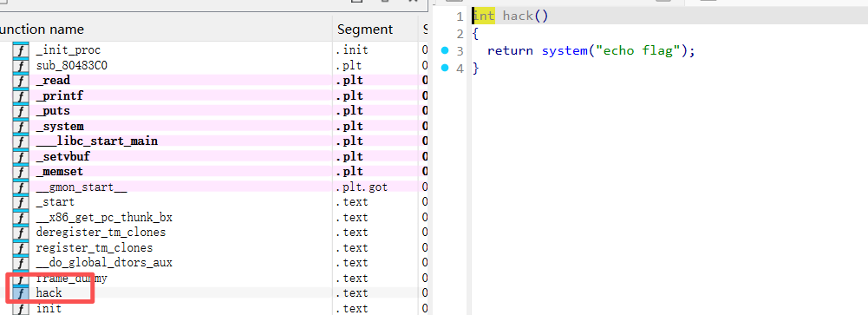Select the function icon beside _system

click(x=21, y=126)
